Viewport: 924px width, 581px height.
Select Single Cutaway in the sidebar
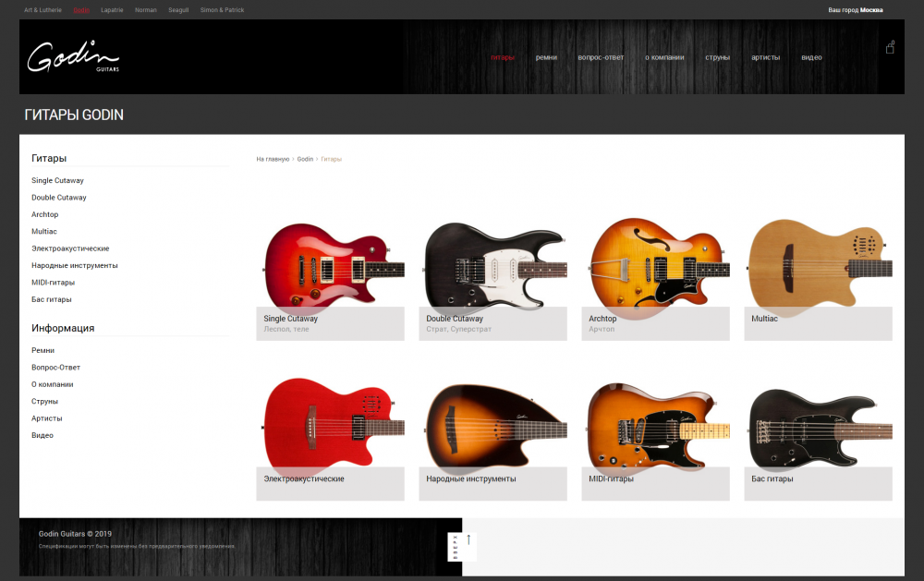click(57, 180)
